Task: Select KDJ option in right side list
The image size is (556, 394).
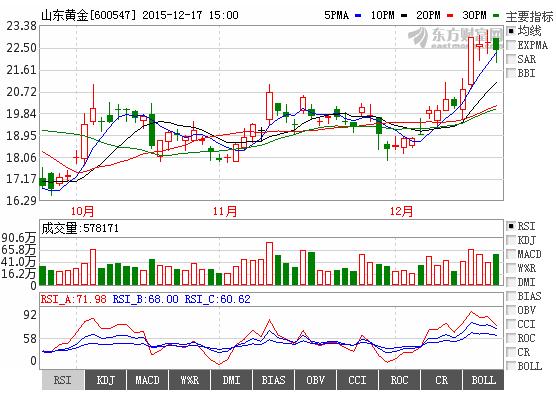Action: (x=511, y=240)
